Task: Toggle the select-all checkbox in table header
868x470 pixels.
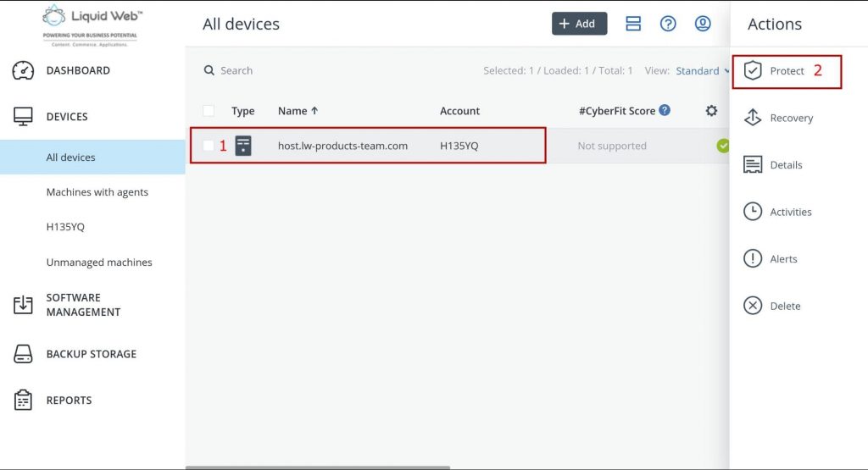Action: 209,111
